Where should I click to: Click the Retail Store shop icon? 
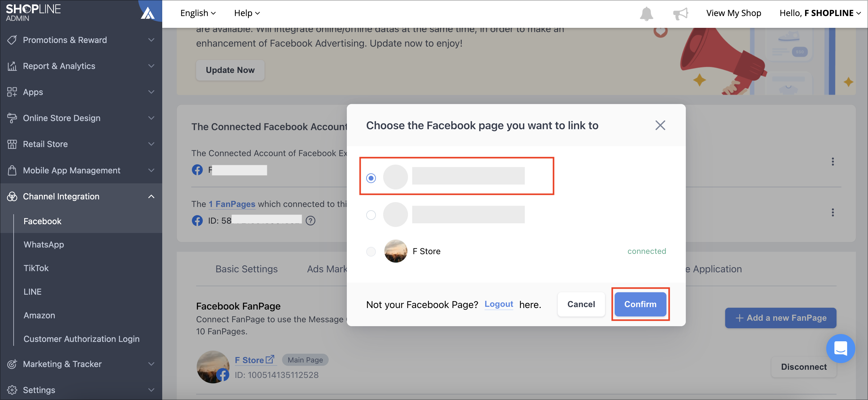(x=12, y=144)
